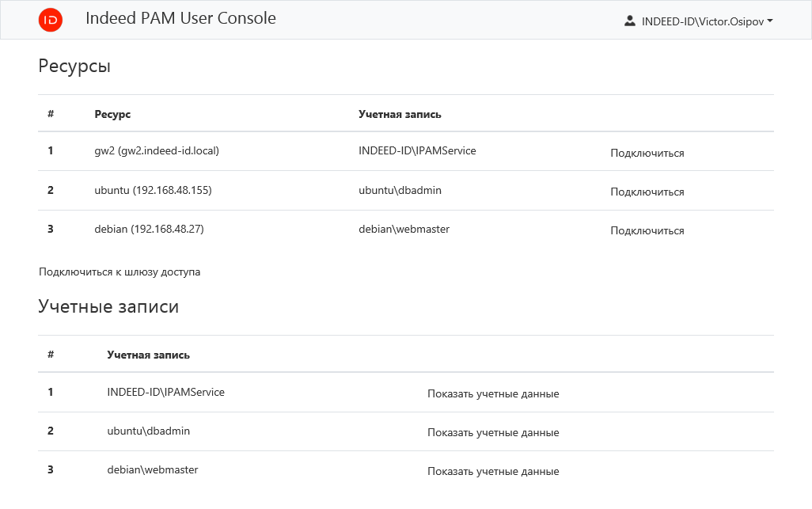Image resolution: width=812 pixels, height=509 pixels.
Task: Click the Учетные записи section heading
Action: point(108,306)
